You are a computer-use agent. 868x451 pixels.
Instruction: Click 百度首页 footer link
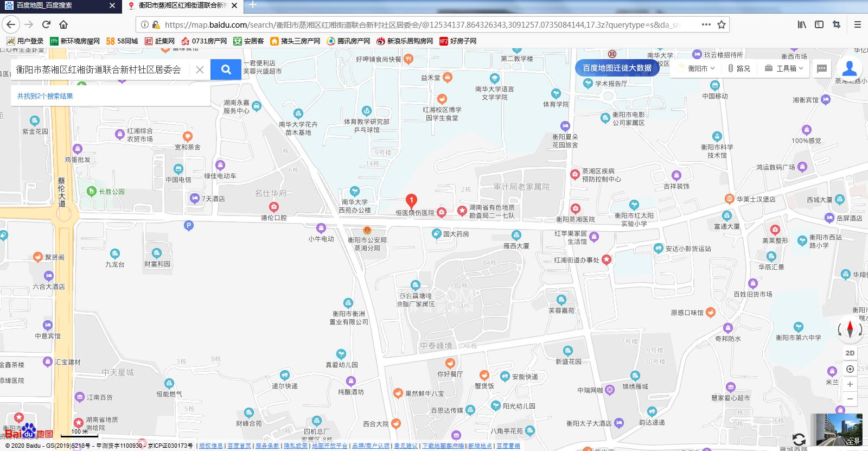(x=239, y=446)
